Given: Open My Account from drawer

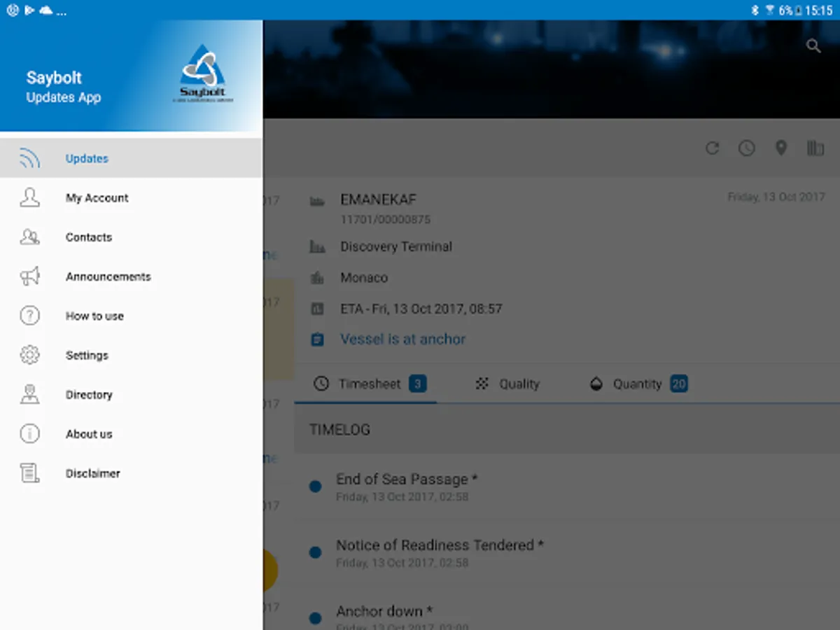Looking at the screenshot, I should 131,198.
